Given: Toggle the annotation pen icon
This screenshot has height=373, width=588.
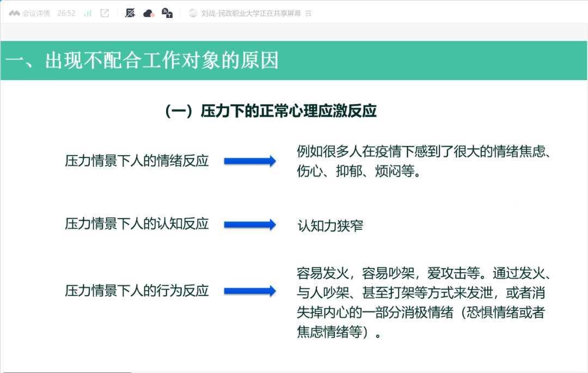Looking at the screenshot, I should (130, 13).
